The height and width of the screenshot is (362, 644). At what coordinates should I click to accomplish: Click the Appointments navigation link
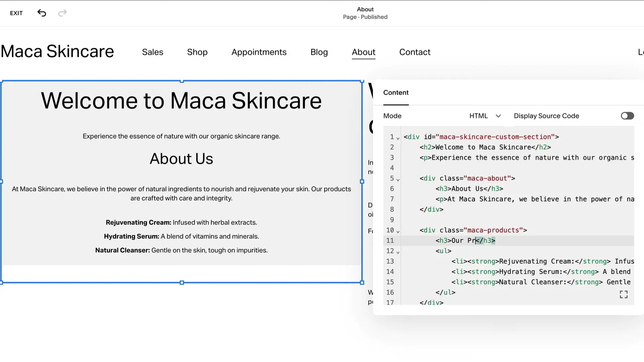[259, 52]
